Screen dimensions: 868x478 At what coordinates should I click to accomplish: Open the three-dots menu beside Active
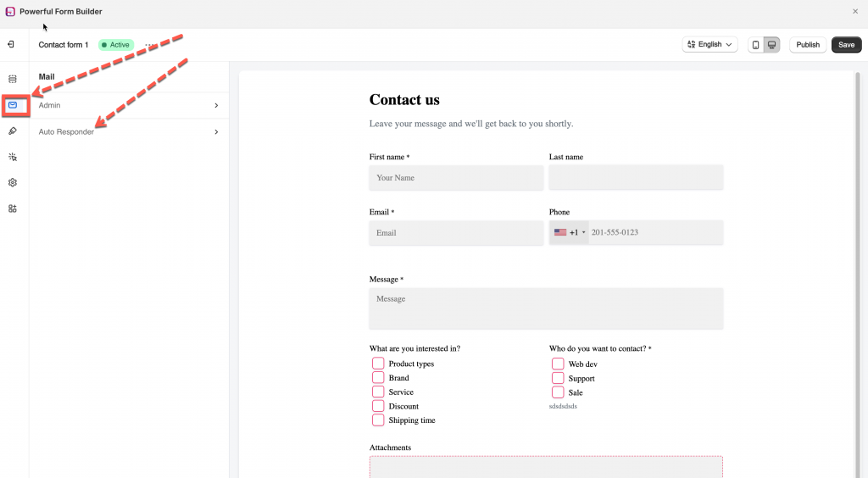150,45
